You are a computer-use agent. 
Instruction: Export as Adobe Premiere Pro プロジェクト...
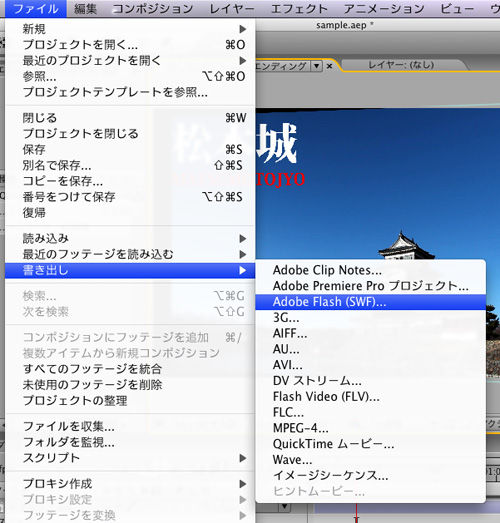(x=371, y=286)
